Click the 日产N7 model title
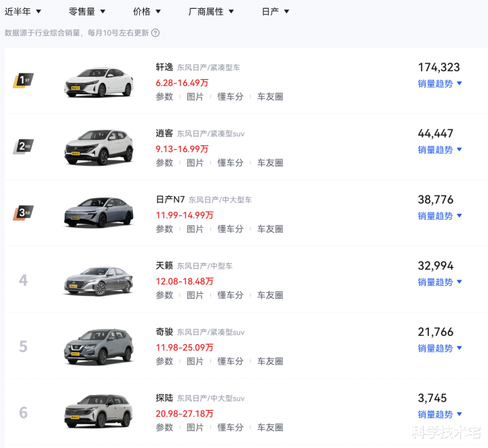The width and height of the screenshot is (488, 448). (170, 200)
